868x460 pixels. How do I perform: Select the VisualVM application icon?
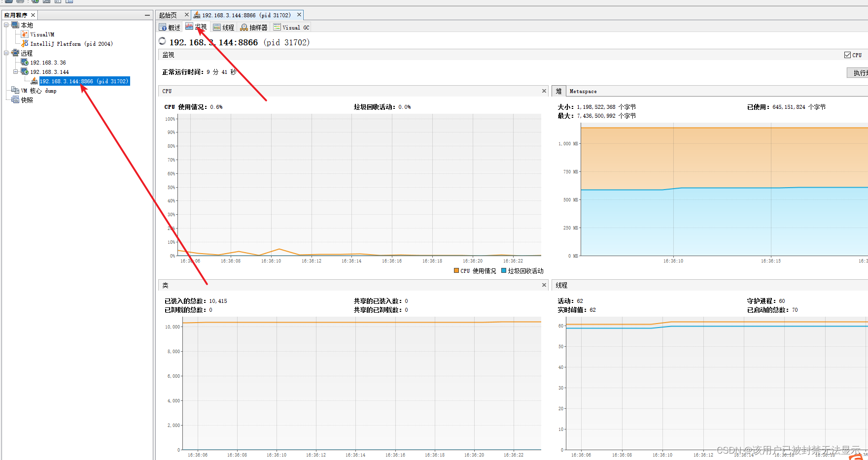point(25,34)
